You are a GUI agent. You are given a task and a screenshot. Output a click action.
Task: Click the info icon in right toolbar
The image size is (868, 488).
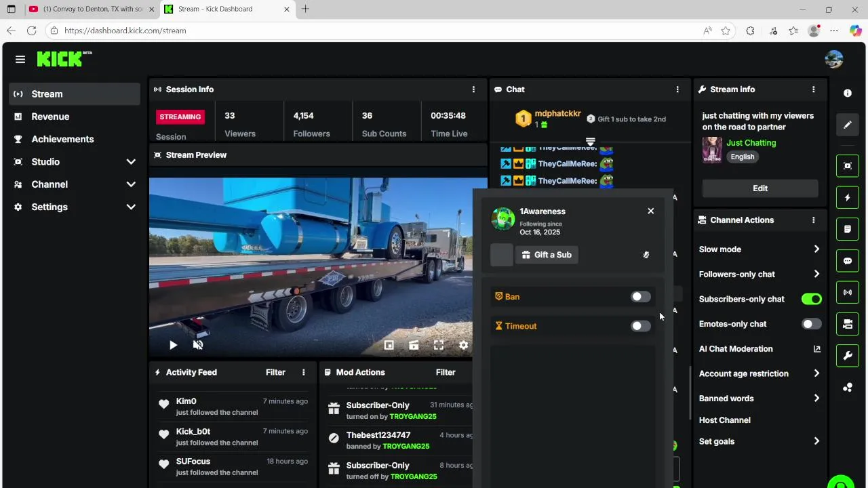(848, 94)
